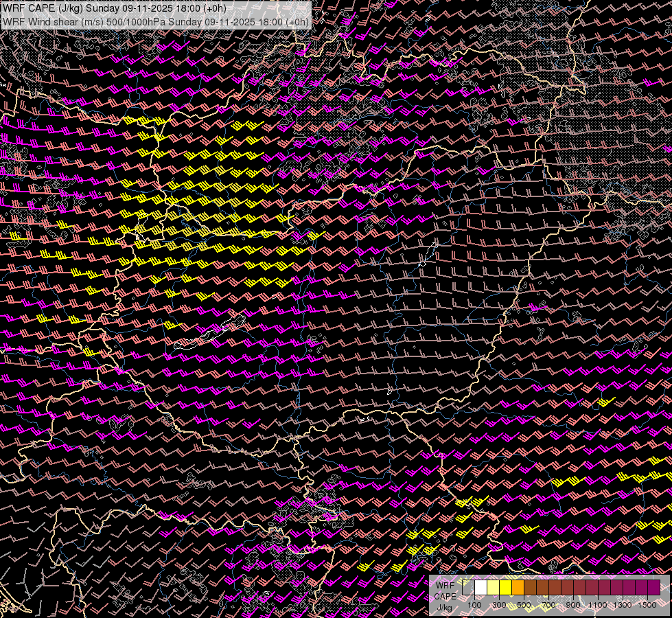This screenshot has height=618, width=672.
Task: Select the orange swatch in CAPE legend
Action: [x=518, y=588]
